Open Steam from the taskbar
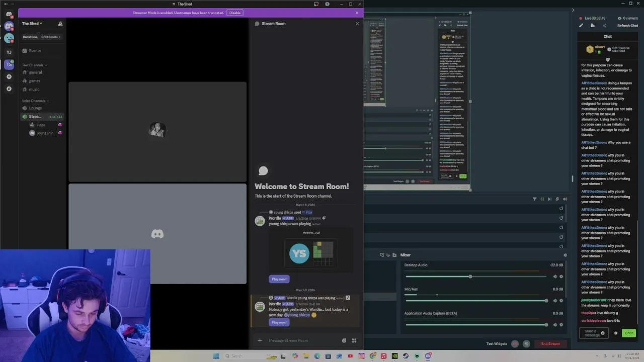Viewport: 644px width, 362px height. pos(406,356)
